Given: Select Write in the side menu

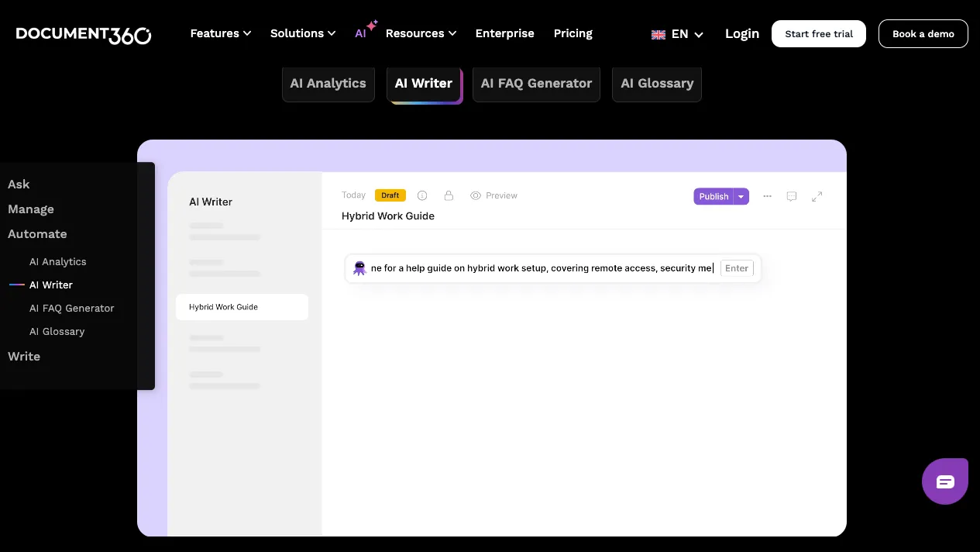Looking at the screenshot, I should [24, 357].
